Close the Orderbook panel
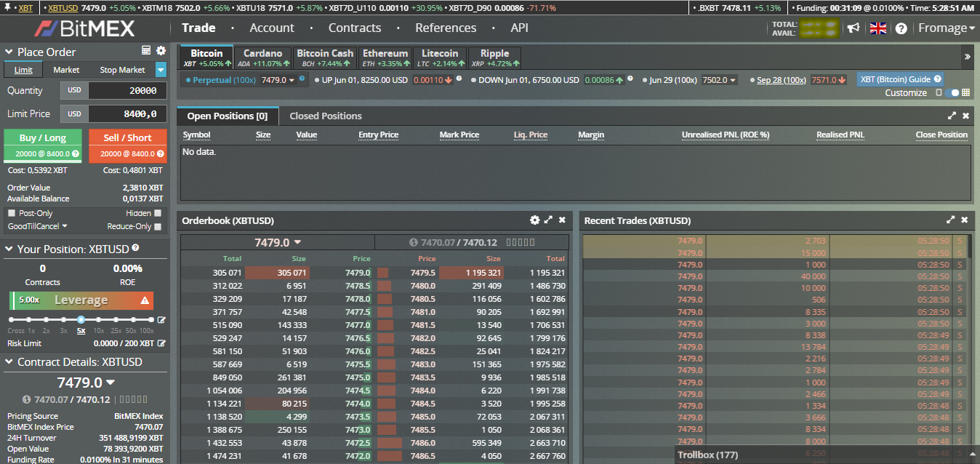 [562, 220]
